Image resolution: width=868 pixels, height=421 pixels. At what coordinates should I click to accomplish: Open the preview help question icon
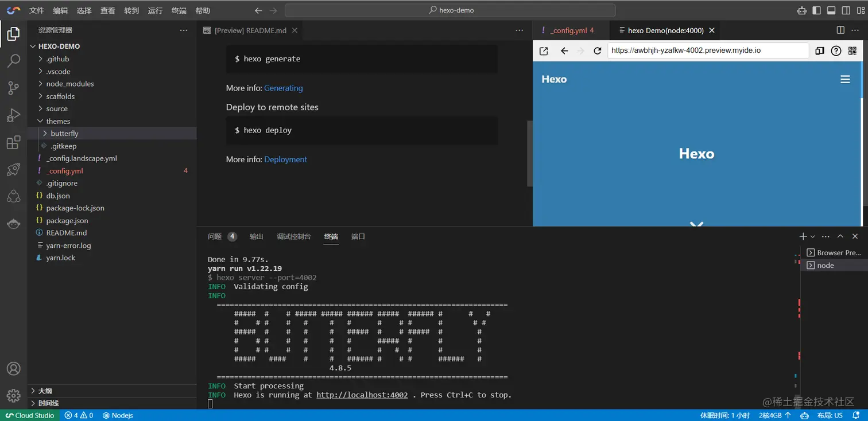(836, 50)
